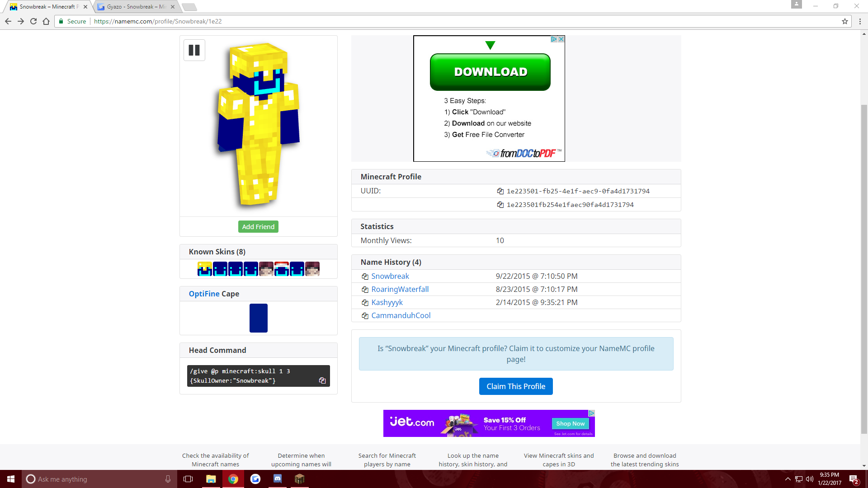This screenshot has height=488, width=868.
Task: Click Claim This Profile button
Action: pos(516,386)
